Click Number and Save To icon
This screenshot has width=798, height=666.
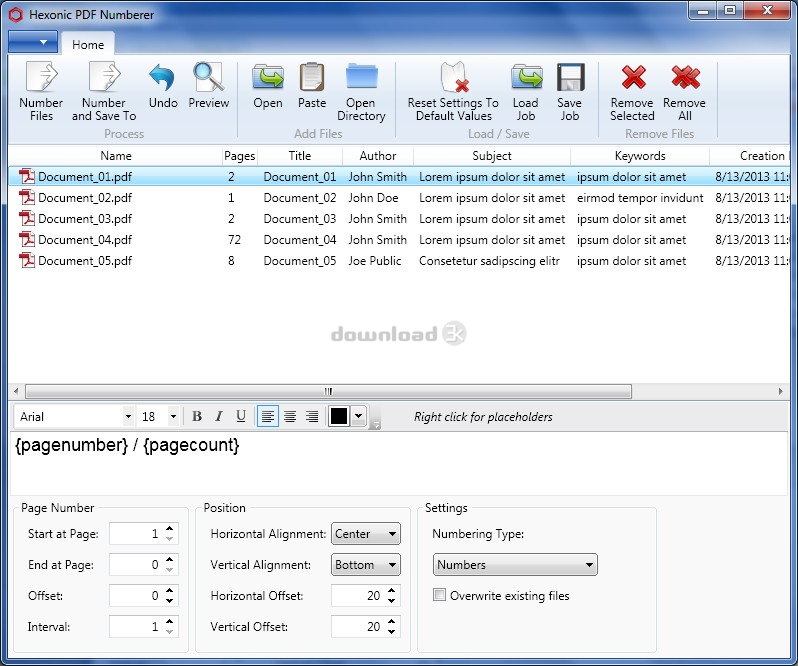104,77
